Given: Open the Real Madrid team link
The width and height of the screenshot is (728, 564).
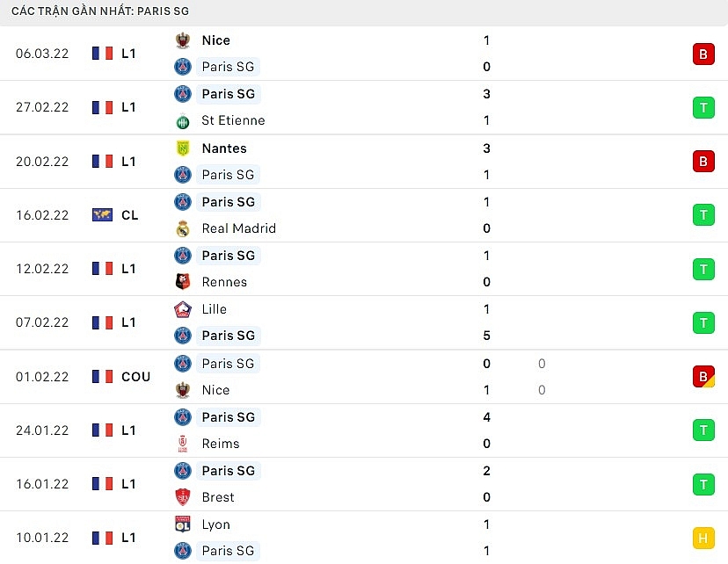Looking at the screenshot, I should coord(238,229).
